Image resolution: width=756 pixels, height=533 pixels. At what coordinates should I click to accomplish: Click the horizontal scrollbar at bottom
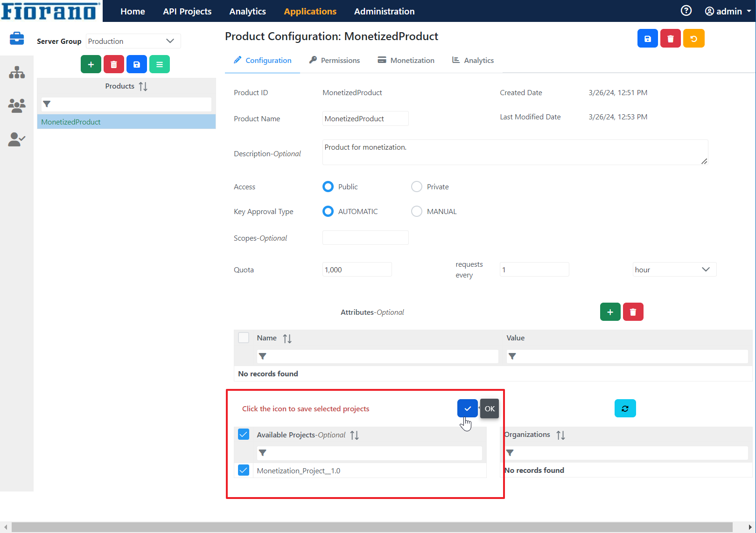click(x=372, y=527)
